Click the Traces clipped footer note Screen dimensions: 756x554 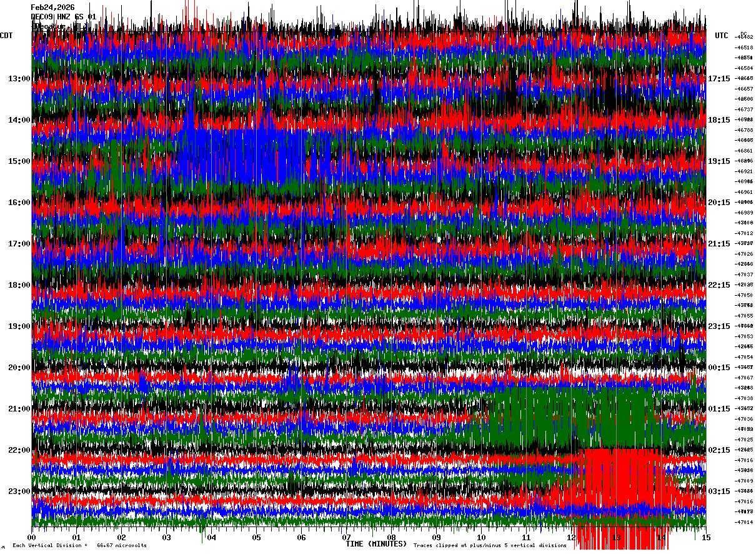click(490, 545)
